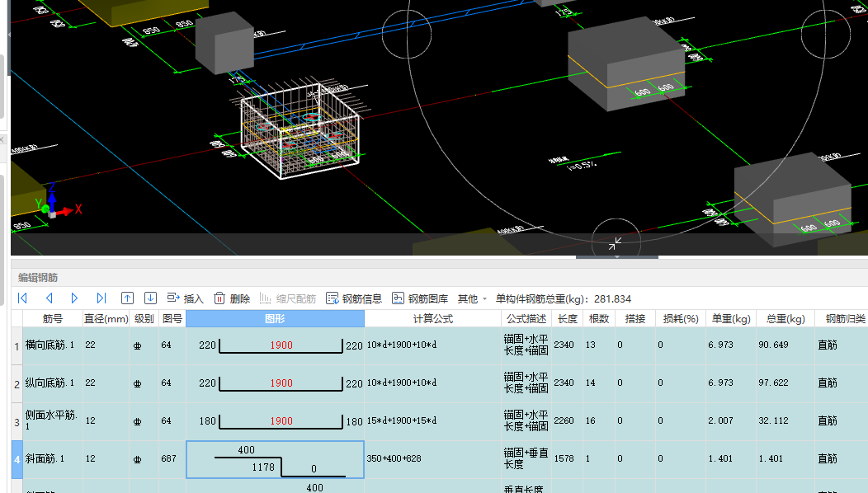Click unit weight 2.007 cell
Image resolution: width=868 pixels, height=493 pixels.
pyautogui.click(x=731, y=421)
